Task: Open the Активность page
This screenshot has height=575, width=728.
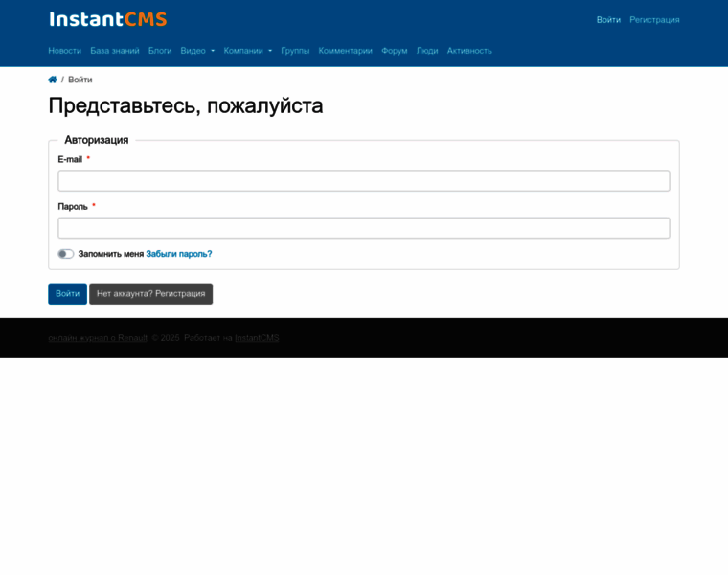Action: tap(469, 51)
